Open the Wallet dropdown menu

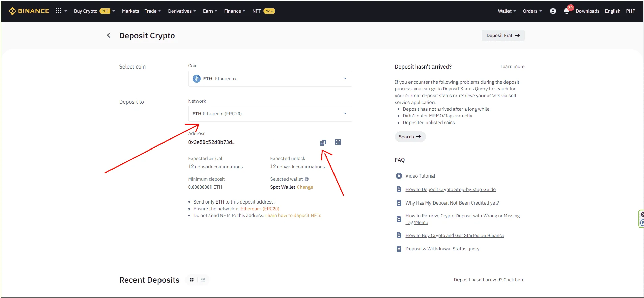pos(507,11)
